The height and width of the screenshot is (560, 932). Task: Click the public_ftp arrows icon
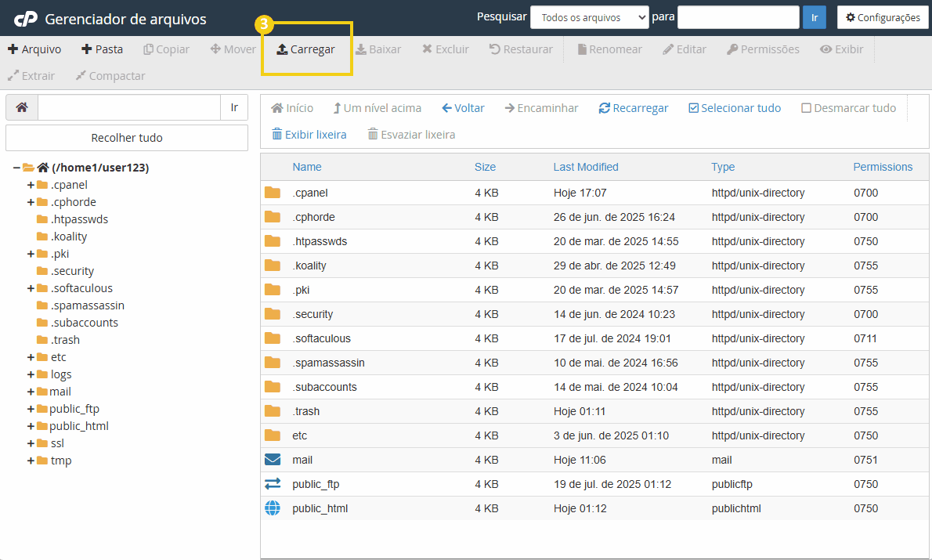point(273,484)
